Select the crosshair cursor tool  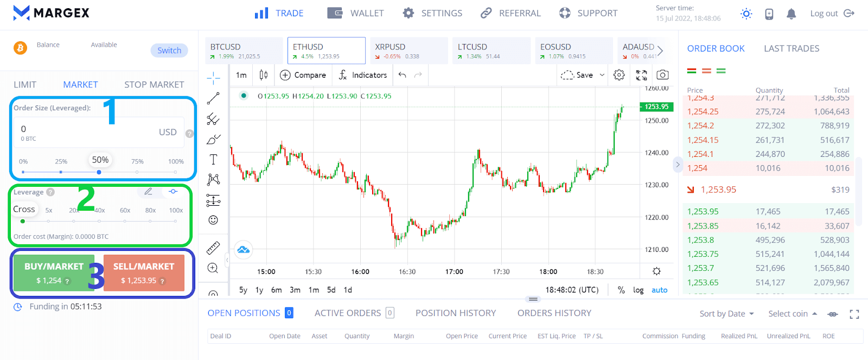click(213, 78)
